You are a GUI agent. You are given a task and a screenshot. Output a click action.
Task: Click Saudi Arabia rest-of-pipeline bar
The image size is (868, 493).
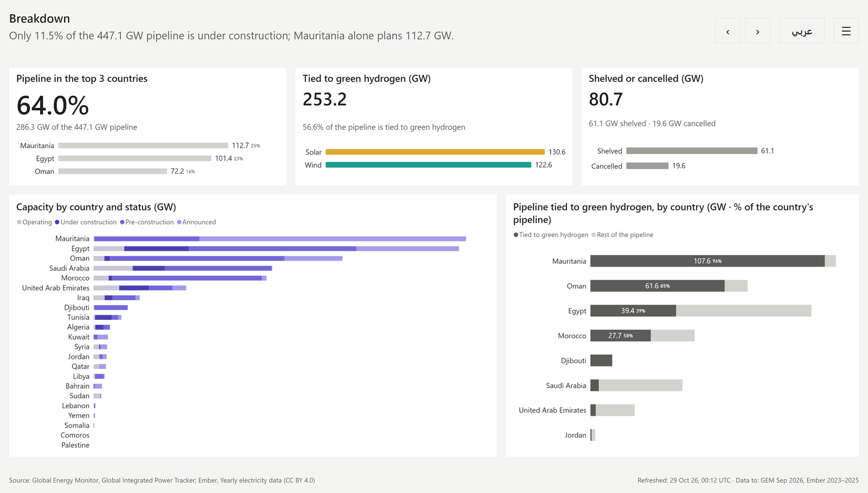tap(641, 385)
